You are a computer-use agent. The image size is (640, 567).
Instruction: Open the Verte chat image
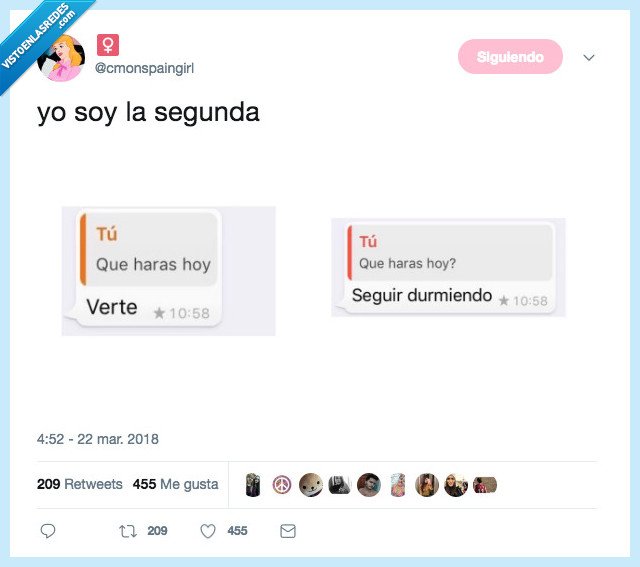[x=169, y=271]
